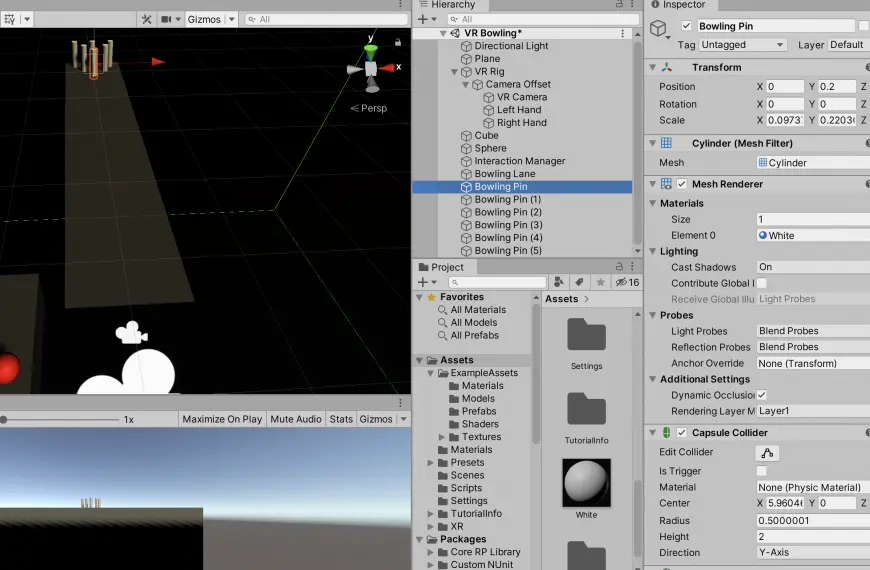The image size is (870, 570).
Task: Click the game view scale slider
Action: [60, 420]
